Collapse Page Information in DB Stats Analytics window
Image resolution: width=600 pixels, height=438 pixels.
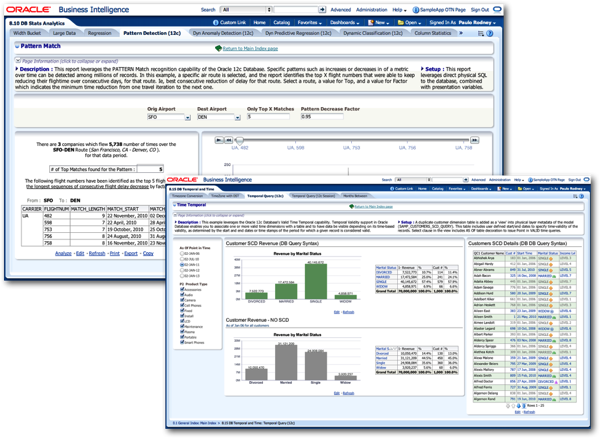pyautogui.click(x=18, y=61)
